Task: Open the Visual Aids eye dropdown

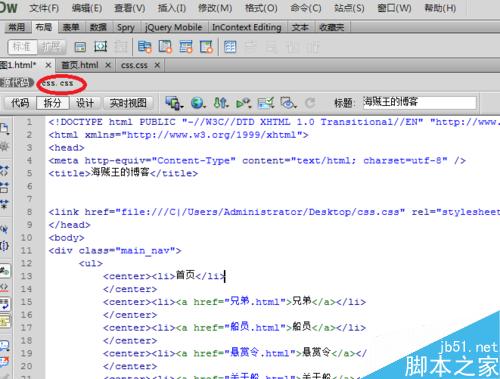Action: pyautogui.click(x=288, y=103)
